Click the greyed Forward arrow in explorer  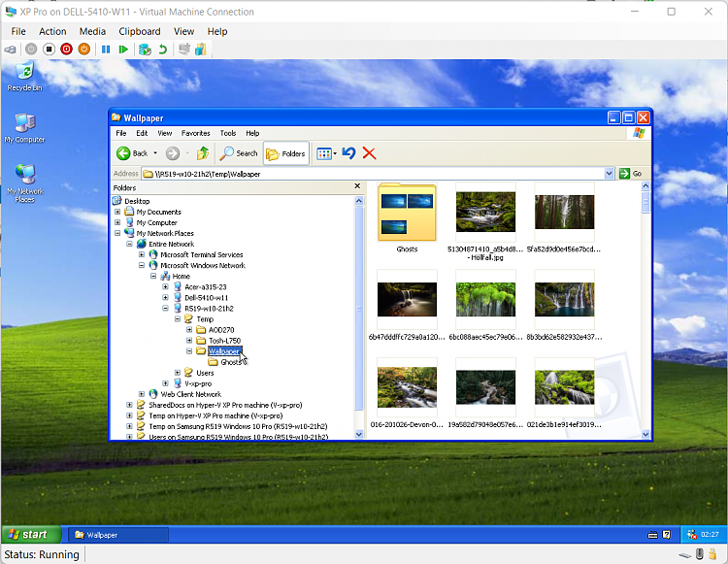tap(173, 153)
